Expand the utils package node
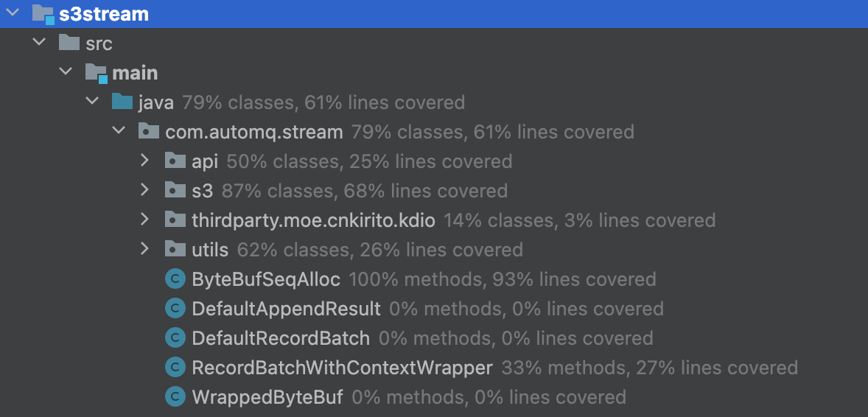 [144, 249]
